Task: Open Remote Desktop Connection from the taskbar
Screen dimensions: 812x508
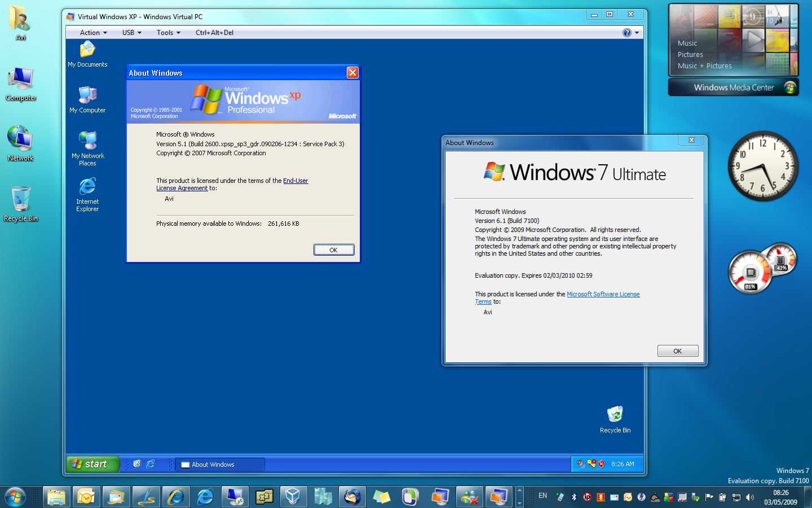Action: click(x=236, y=497)
